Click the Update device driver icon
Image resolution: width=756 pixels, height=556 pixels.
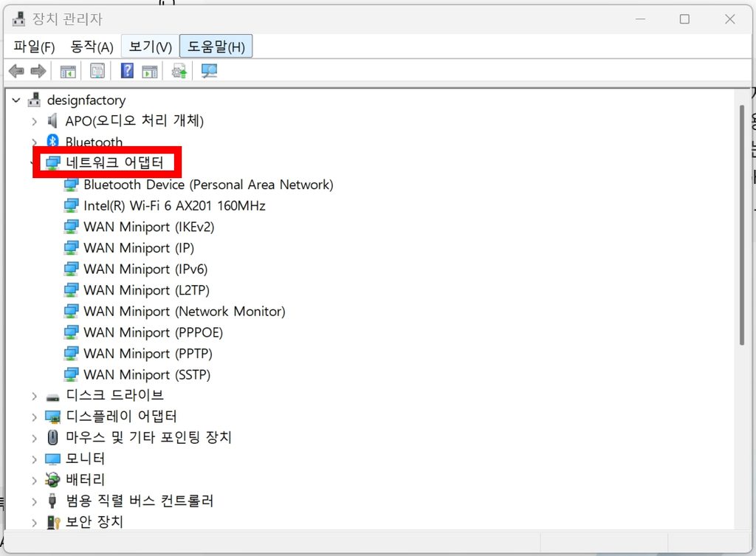tap(179, 72)
